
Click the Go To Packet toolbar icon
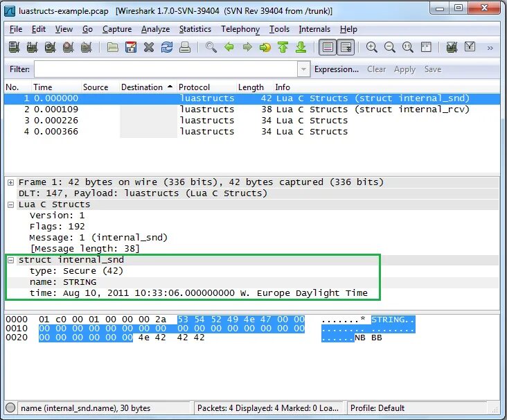point(265,47)
